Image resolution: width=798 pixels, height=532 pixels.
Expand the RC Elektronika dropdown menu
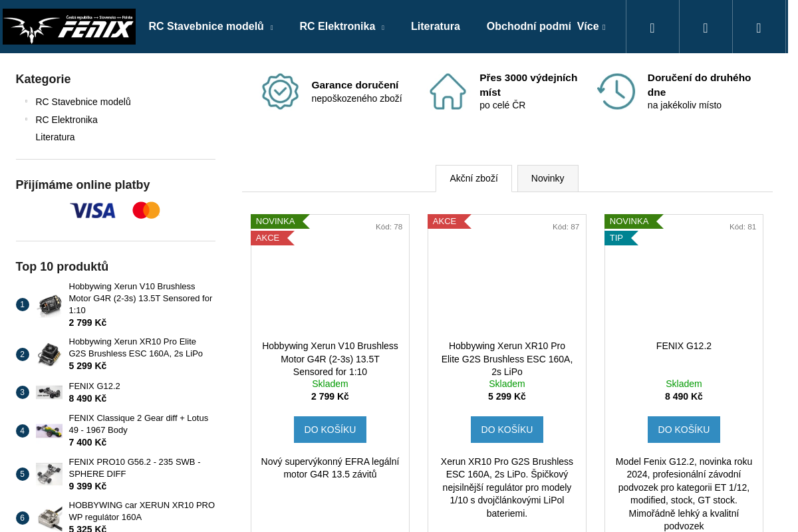pyautogui.click(x=342, y=27)
